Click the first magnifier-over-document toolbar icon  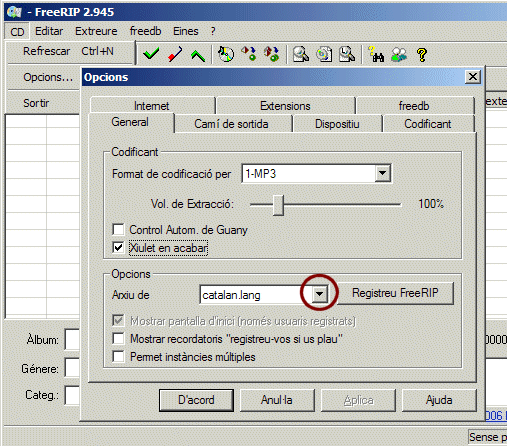pyautogui.click(x=301, y=54)
